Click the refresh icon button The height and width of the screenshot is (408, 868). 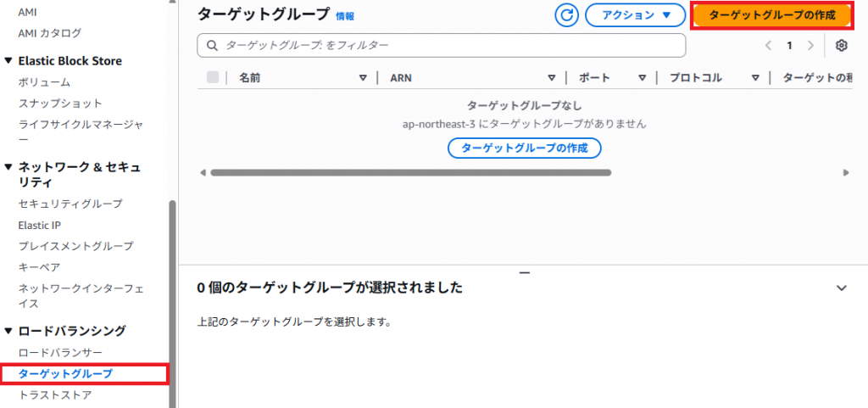565,15
